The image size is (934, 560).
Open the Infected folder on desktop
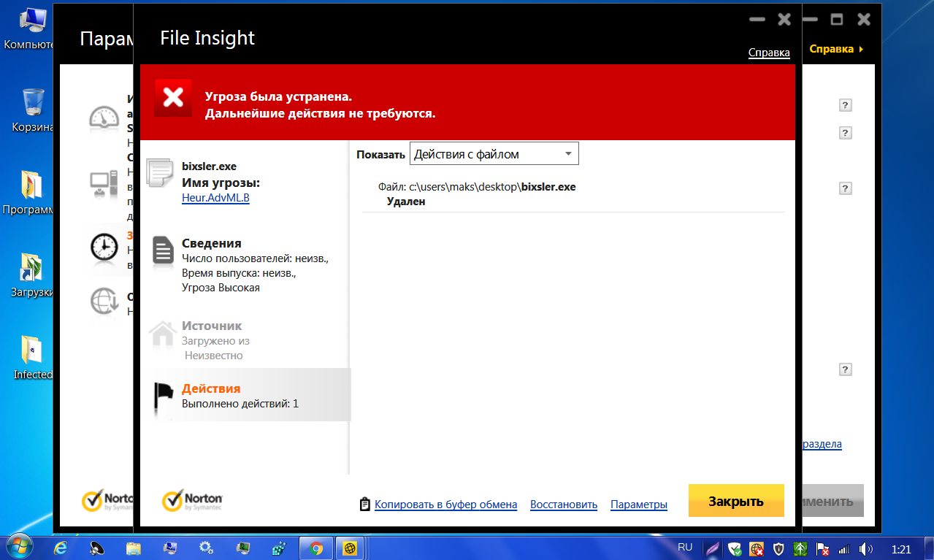pos(33,358)
